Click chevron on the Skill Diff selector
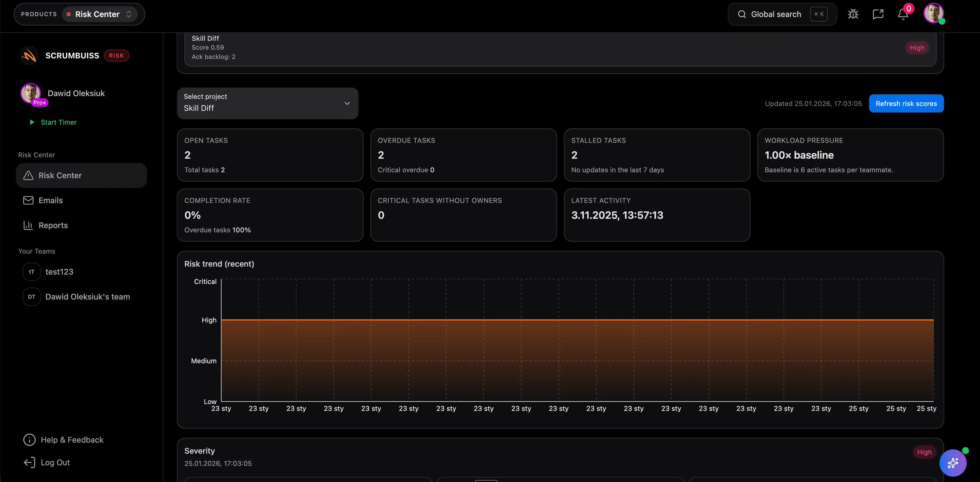This screenshot has width=980, height=482. click(347, 103)
